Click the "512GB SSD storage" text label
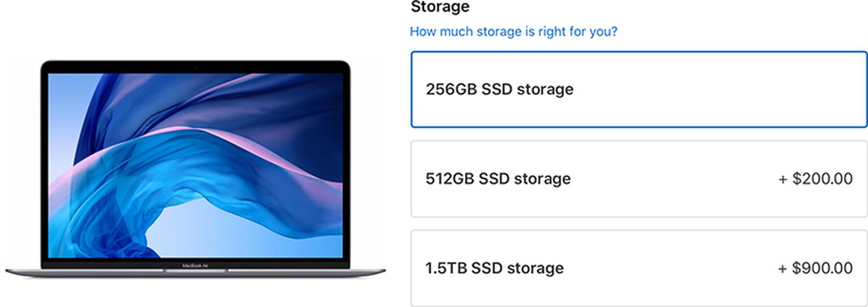 tap(497, 178)
